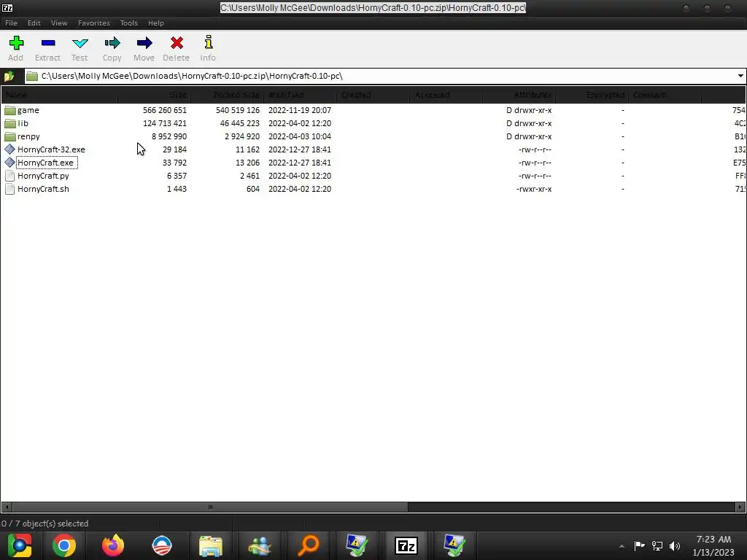This screenshot has height=560, width=747.
Task: Open the 7z app system menu icon
Action: click(7, 7)
